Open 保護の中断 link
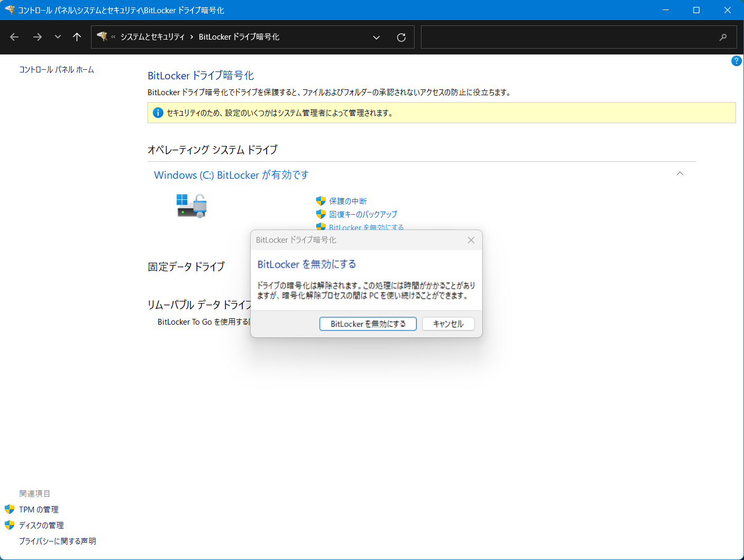 [x=348, y=201]
